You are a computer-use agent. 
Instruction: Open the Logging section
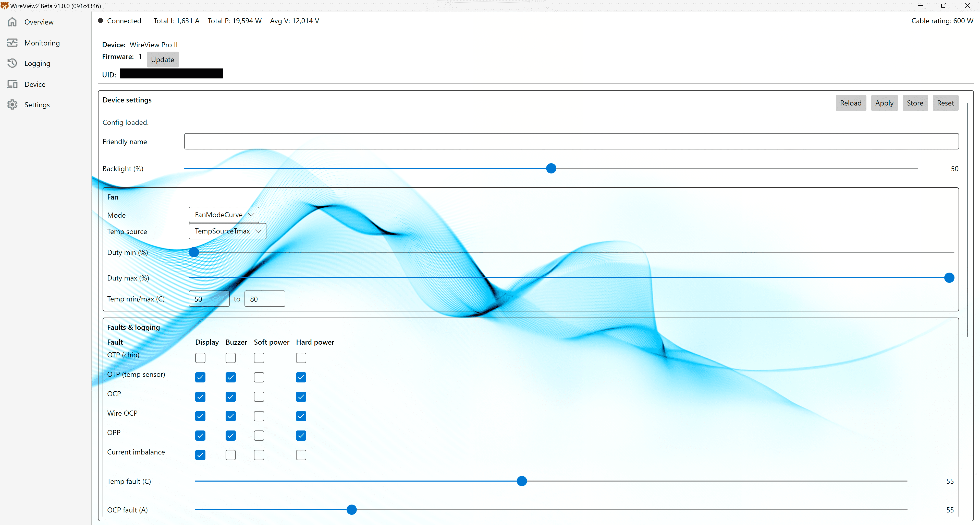(37, 63)
